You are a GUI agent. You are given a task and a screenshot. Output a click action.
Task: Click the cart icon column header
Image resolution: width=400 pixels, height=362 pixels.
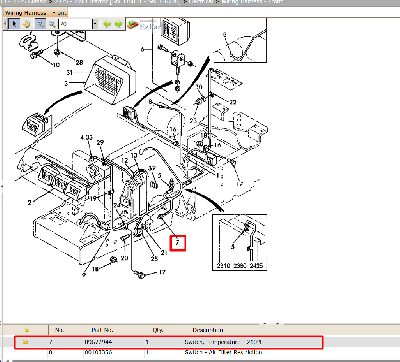click(27, 330)
